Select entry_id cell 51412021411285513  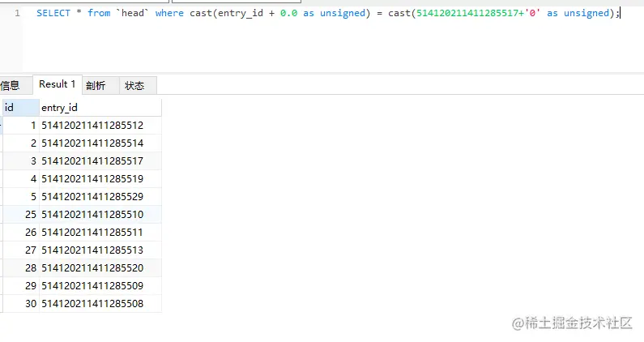[x=100, y=250]
